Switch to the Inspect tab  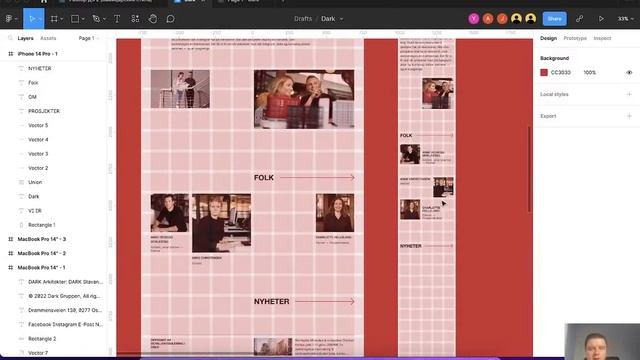[x=602, y=38]
